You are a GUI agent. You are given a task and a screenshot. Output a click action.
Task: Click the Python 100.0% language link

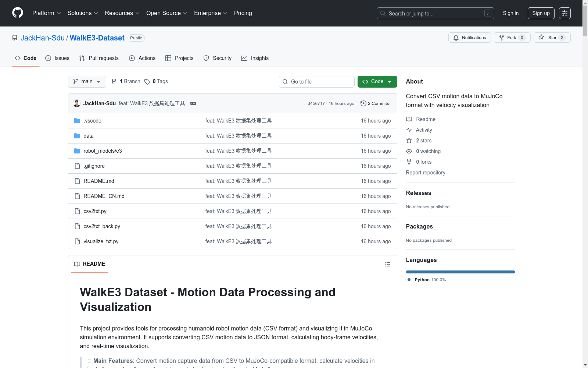click(427, 280)
